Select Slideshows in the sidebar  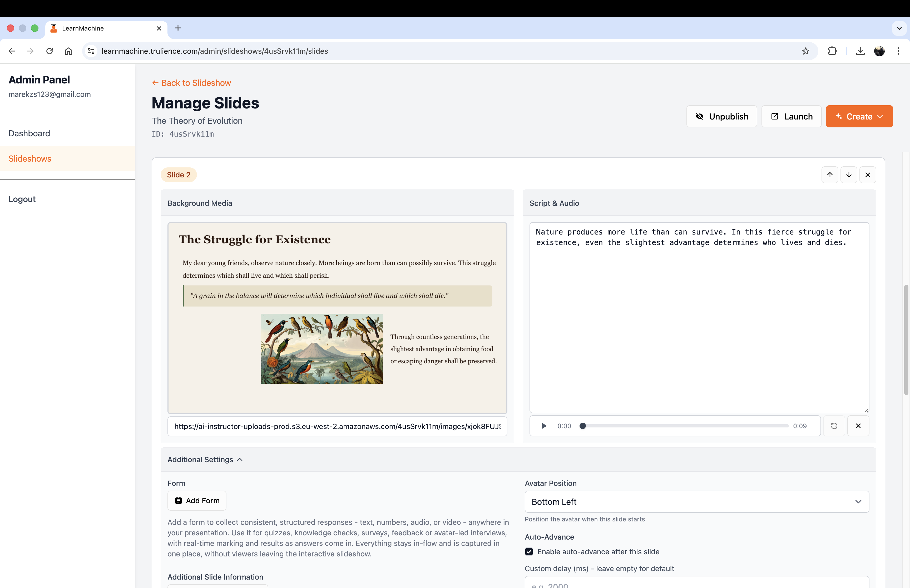point(30,158)
